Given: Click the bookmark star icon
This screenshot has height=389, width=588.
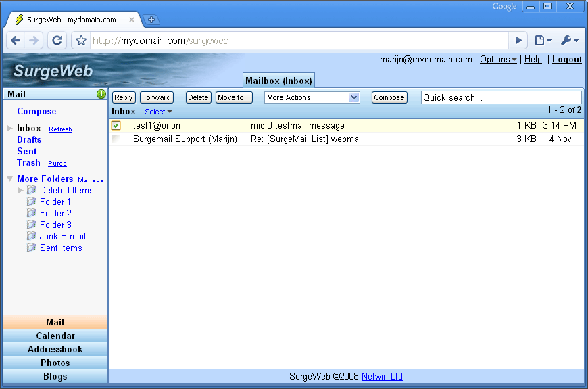Looking at the screenshot, I should pyautogui.click(x=81, y=41).
